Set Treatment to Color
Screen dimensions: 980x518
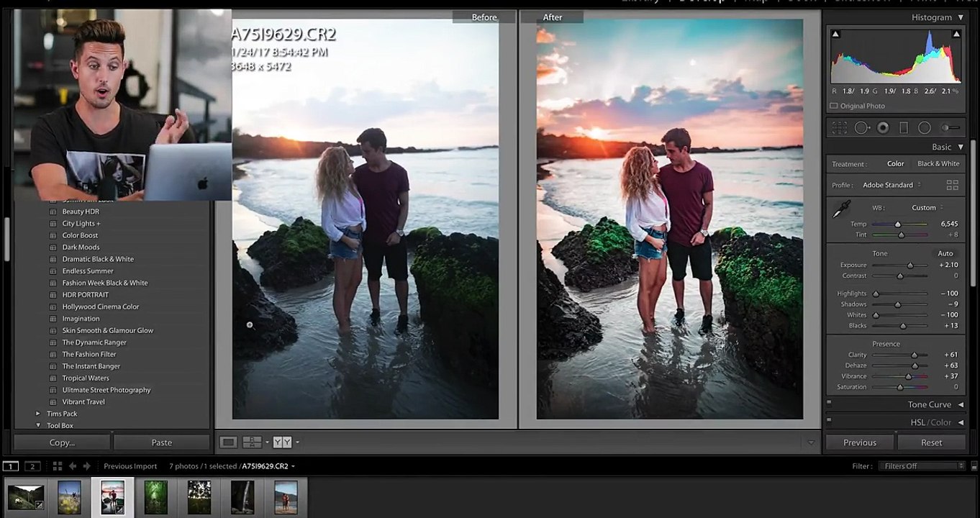click(895, 164)
